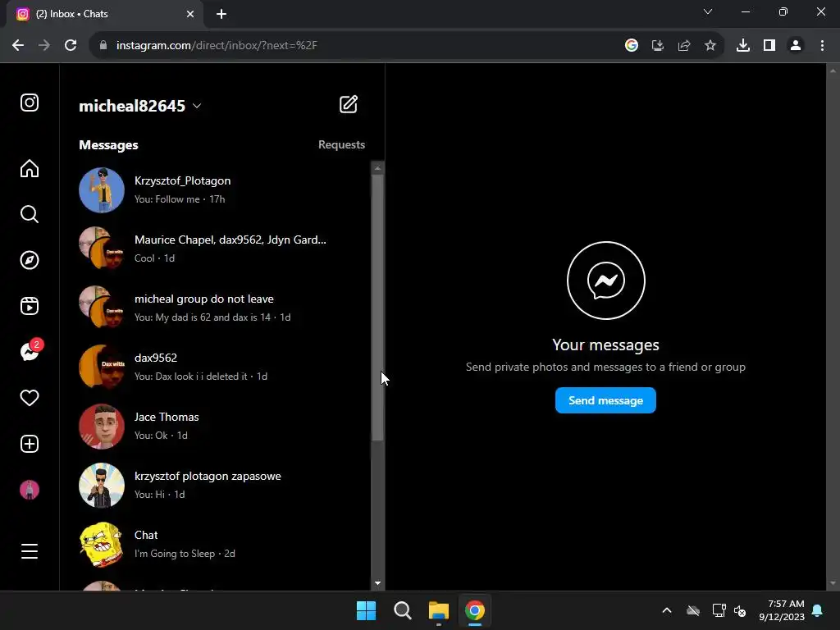The width and height of the screenshot is (840, 630).
Task: Go to Home feed in sidebar
Action: [30, 168]
